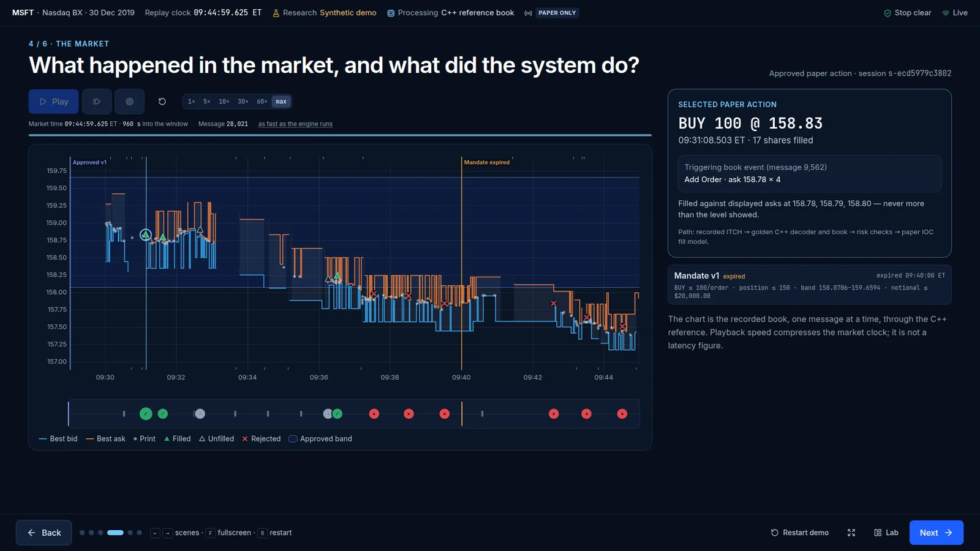980x551 pixels.
Task: Select the active fourth scene indicator
Action: coord(115,533)
